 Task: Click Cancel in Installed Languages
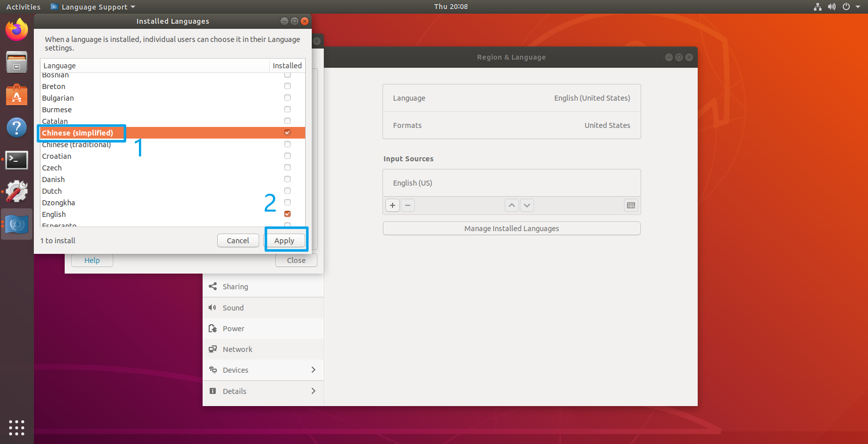[x=238, y=241]
